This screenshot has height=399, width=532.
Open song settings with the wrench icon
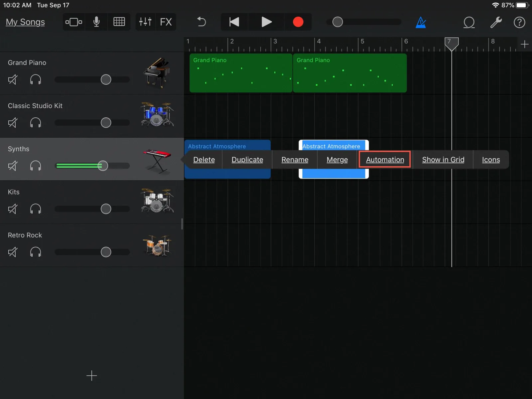496,22
